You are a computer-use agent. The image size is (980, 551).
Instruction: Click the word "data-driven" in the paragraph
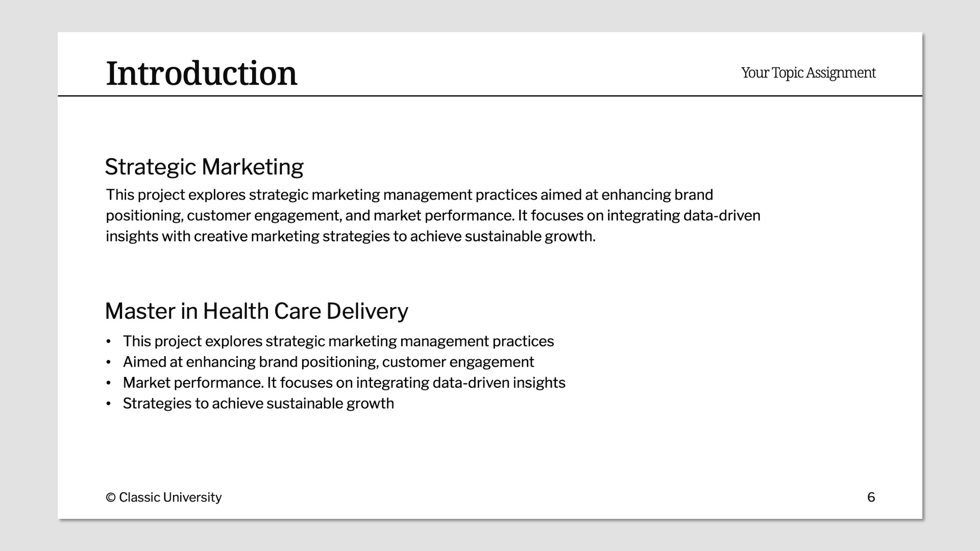(721, 216)
